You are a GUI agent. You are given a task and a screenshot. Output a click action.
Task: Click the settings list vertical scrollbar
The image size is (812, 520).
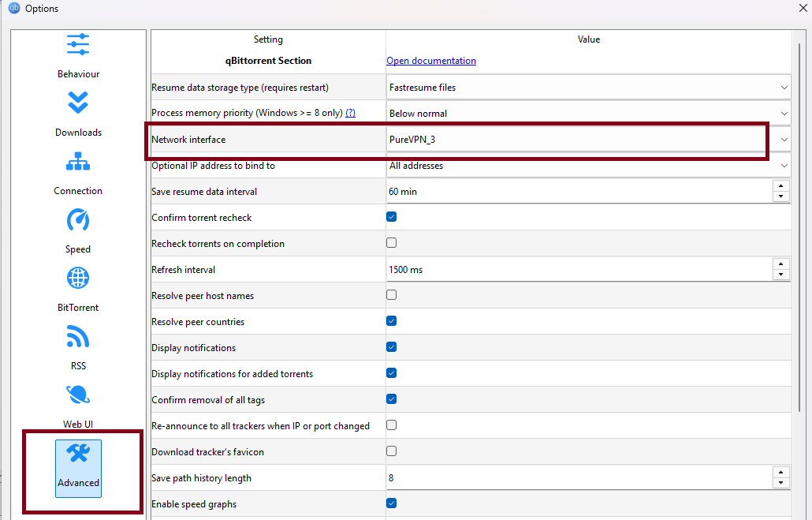799,228
